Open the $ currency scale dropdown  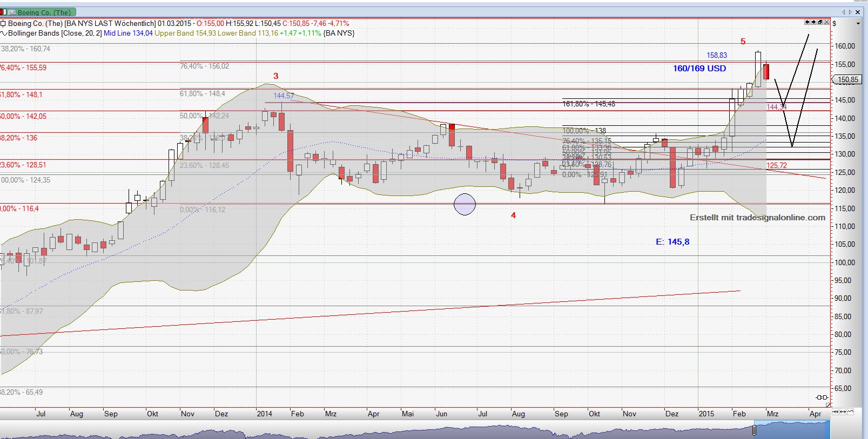point(858,24)
